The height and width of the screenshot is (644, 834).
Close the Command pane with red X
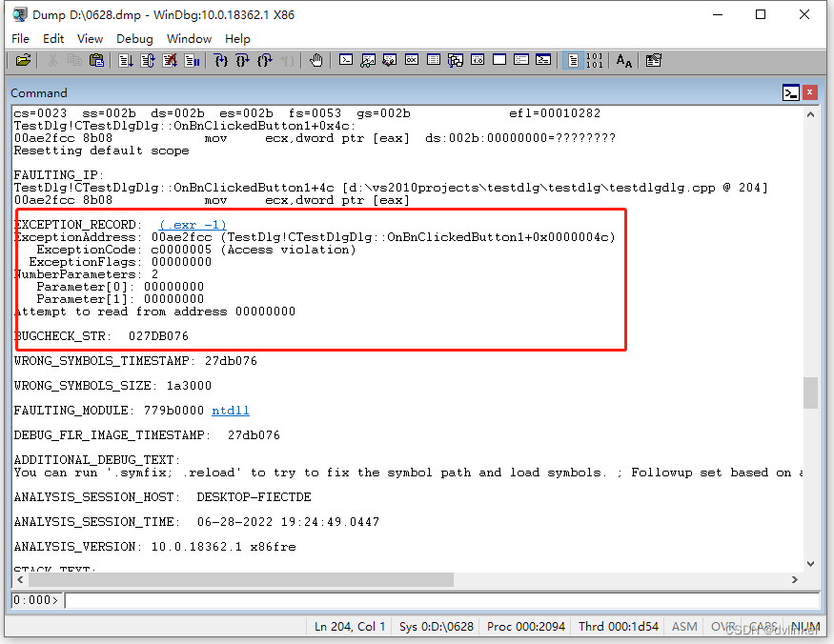pyautogui.click(x=809, y=92)
